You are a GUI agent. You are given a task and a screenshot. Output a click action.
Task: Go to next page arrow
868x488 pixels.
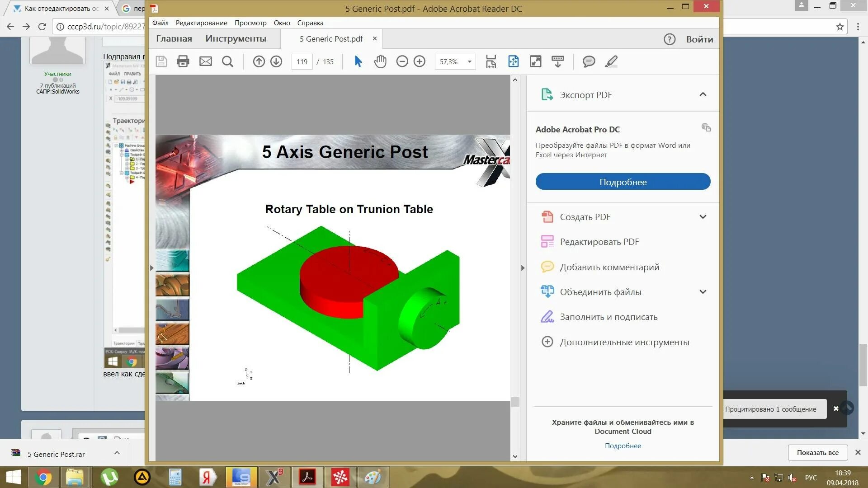click(276, 61)
